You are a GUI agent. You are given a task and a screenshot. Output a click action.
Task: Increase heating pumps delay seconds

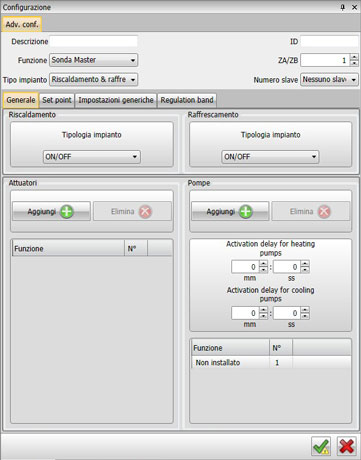(x=305, y=264)
